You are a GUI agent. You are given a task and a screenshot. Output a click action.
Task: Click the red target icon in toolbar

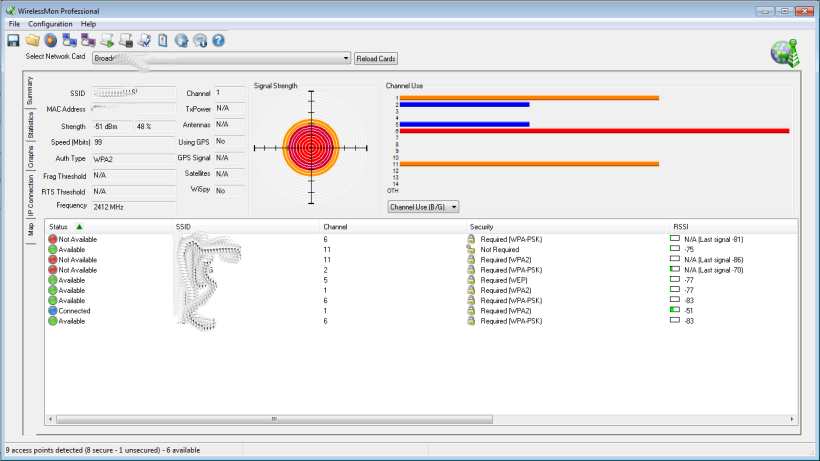tap(51, 41)
